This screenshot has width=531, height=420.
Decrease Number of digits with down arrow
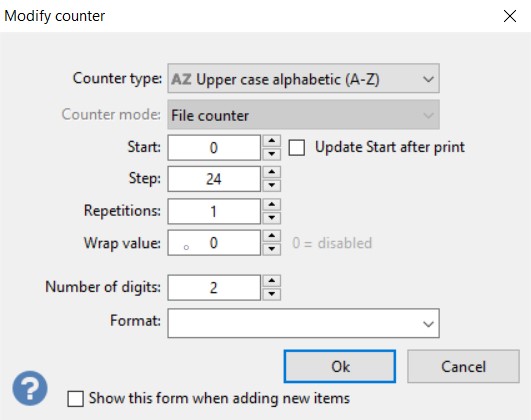(272, 294)
